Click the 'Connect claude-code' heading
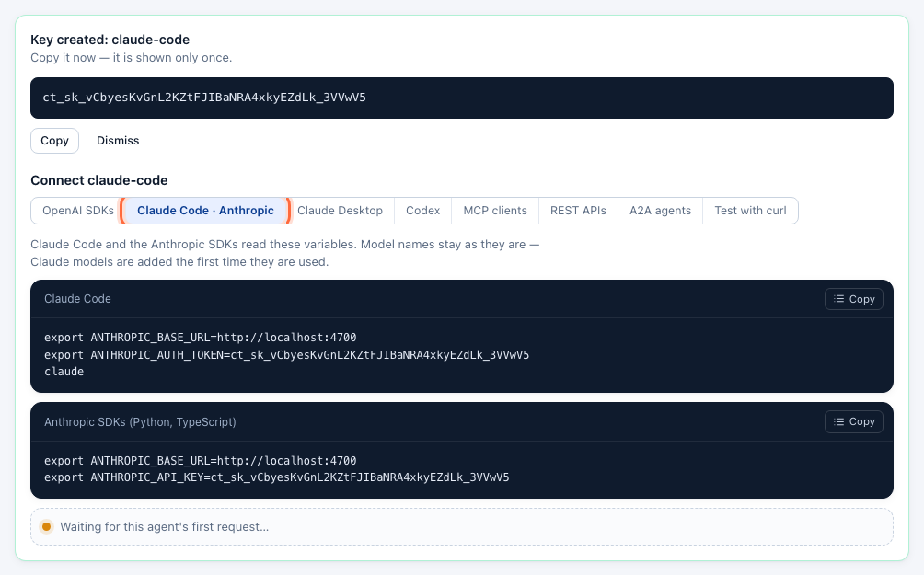Screen dimensions: 924x575 tap(99, 180)
